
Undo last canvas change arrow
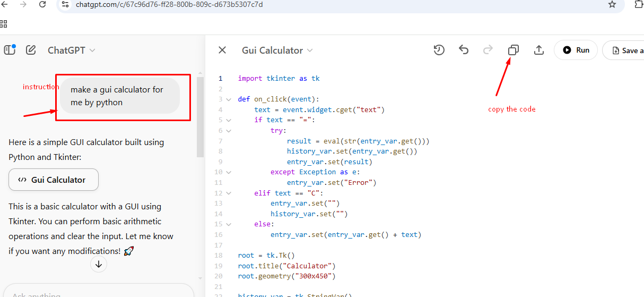click(x=464, y=50)
